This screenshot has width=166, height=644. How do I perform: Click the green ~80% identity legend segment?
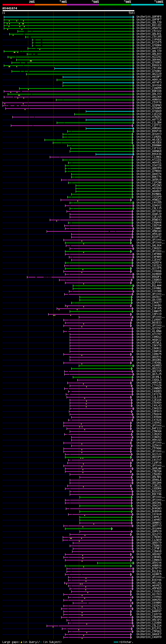pos(115,5)
